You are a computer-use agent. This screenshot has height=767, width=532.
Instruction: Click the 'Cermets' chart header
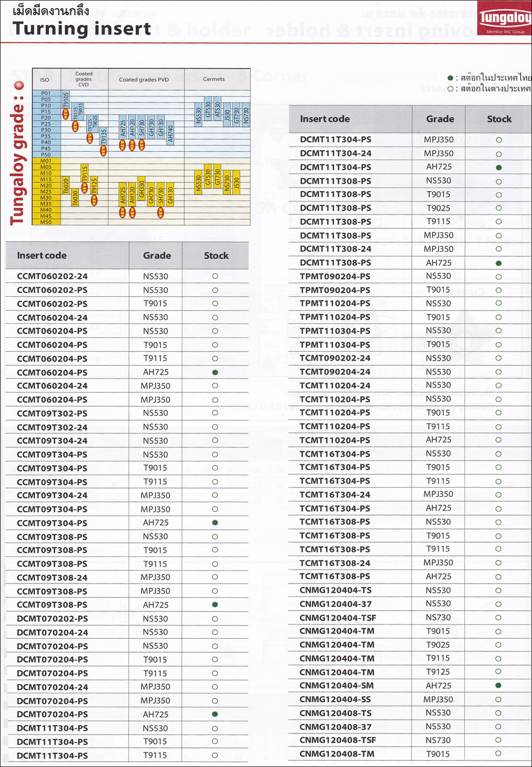[214, 79]
